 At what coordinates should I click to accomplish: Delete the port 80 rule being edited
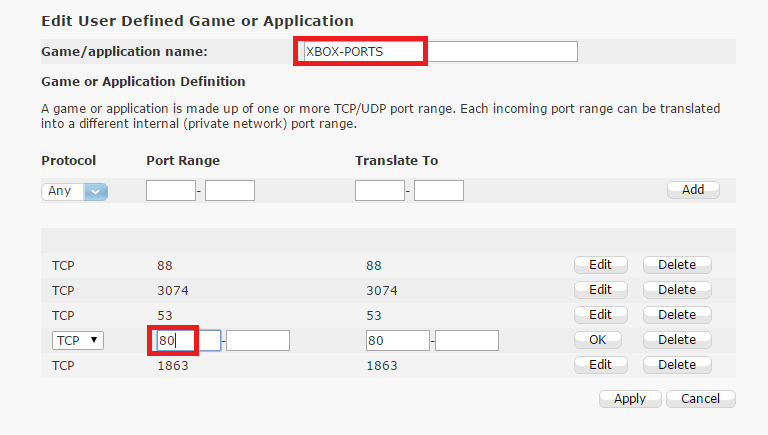coord(677,340)
